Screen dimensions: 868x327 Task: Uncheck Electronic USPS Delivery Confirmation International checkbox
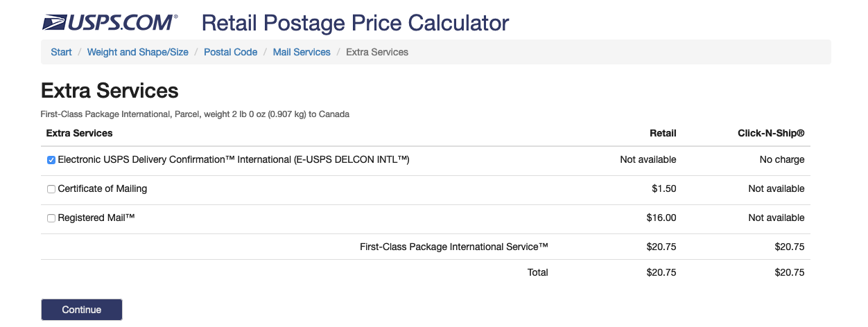pos(51,160)
